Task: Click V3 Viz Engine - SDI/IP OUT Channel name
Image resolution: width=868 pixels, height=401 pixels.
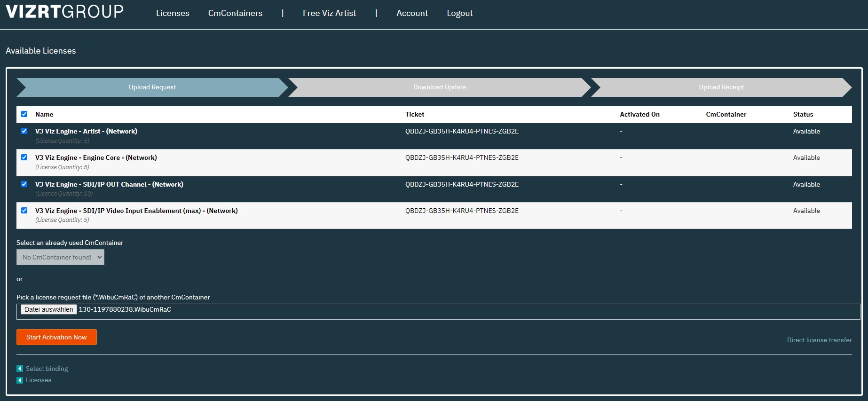Action: (x=109, y=184)
